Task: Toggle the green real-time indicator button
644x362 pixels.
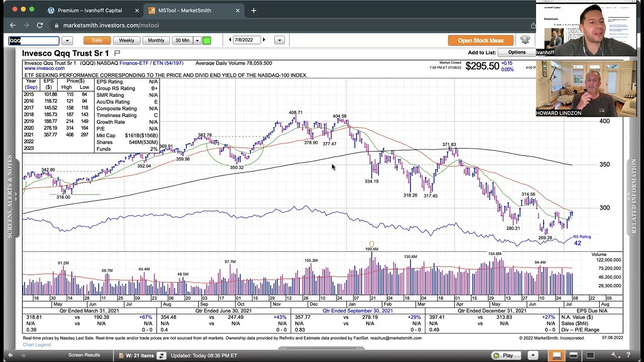Action: [x=206, y=40]
